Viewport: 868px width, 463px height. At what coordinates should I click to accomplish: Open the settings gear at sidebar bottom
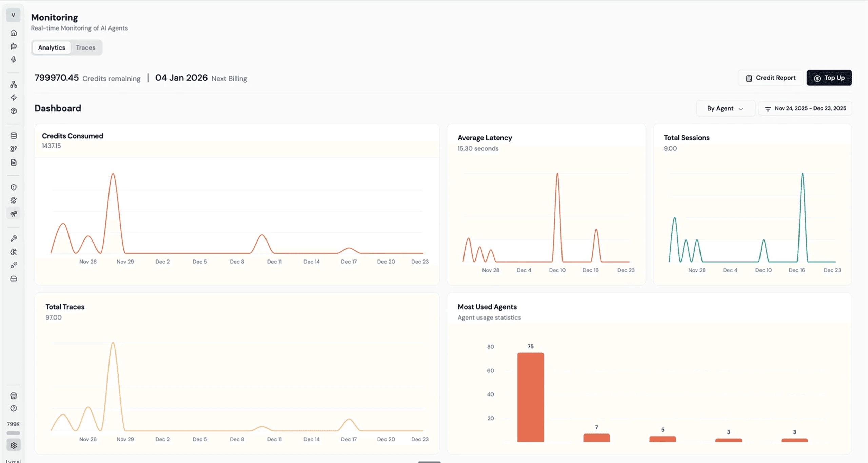pyautogui.click(x=14, y=445)
